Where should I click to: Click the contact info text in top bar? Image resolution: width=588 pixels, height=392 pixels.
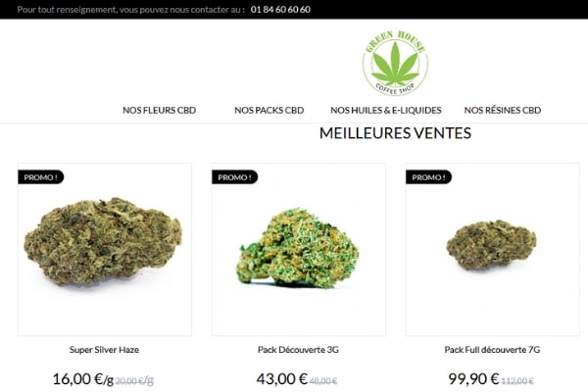coord(131,10)
